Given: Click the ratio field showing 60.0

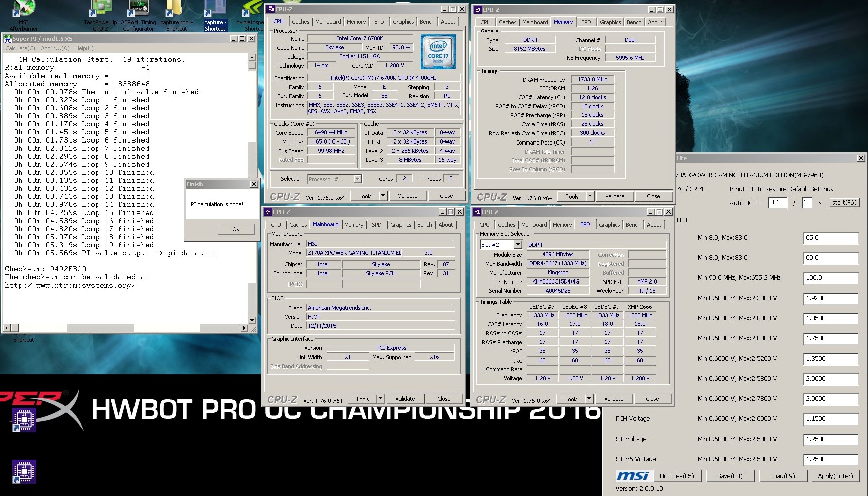Looking at the screenshot, I should point(831,258).
